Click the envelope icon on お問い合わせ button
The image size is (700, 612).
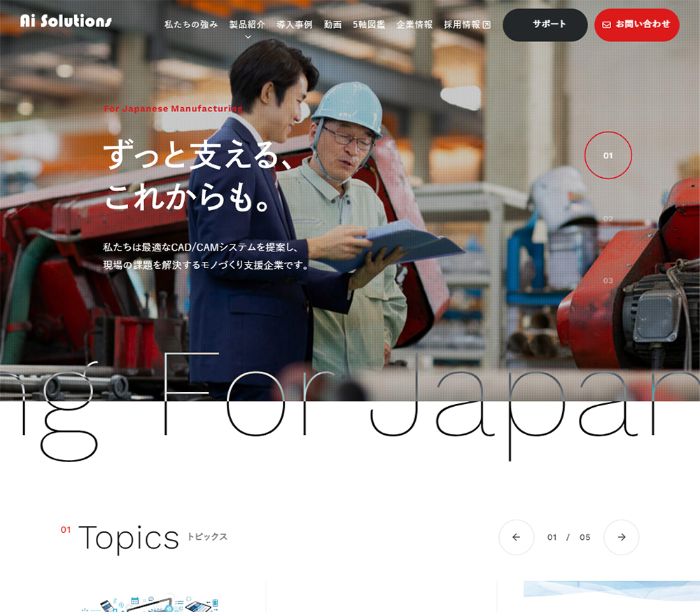coord(607,24)
